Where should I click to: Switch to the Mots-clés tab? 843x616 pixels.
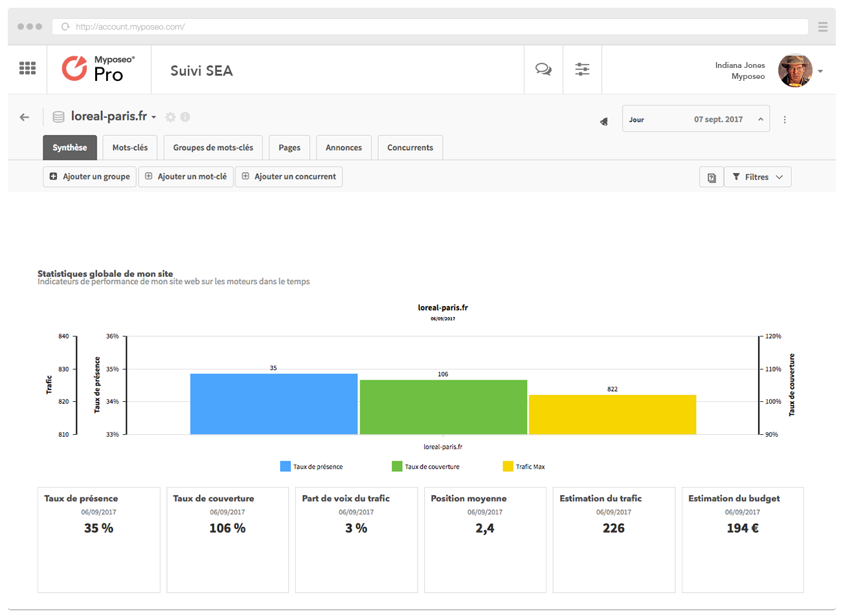coord(130,148)
